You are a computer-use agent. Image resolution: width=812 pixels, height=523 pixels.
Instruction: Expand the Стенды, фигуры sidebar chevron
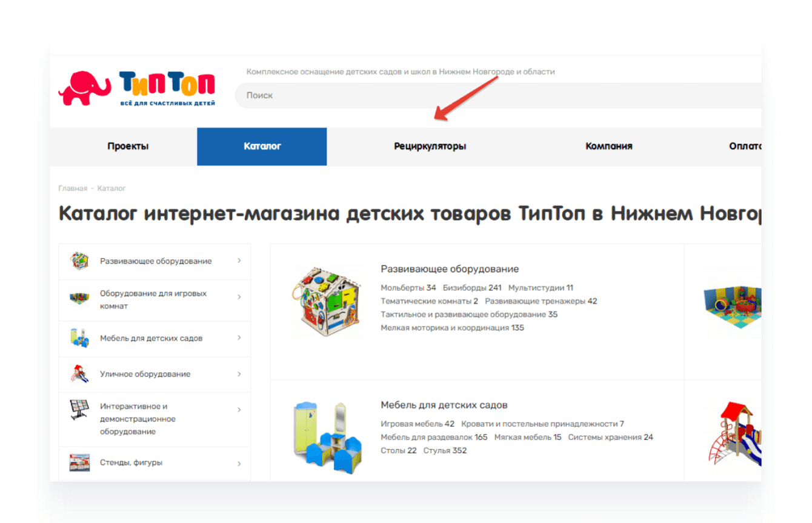tap(239, 464)
